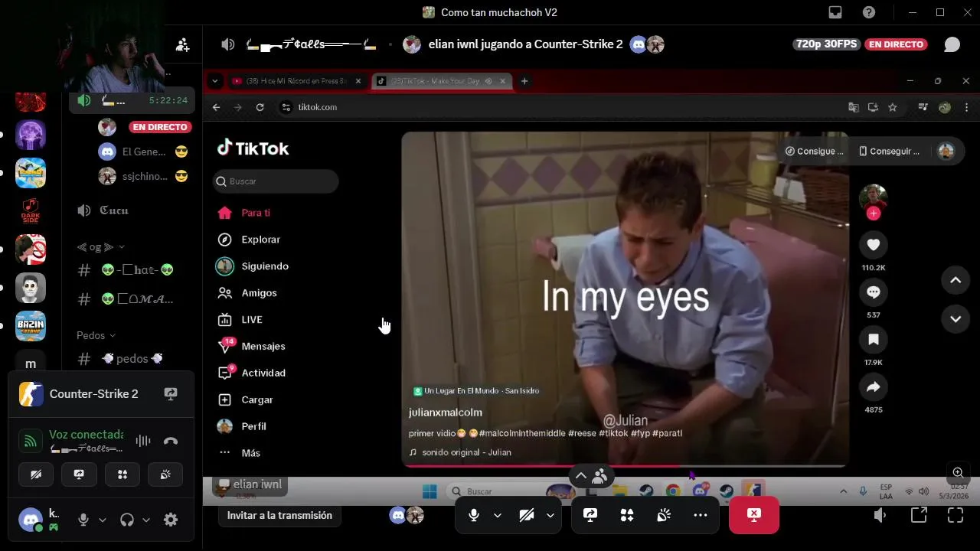Expand system tray hidden icons chevron

pyautogui.click(x=844, y=491)
